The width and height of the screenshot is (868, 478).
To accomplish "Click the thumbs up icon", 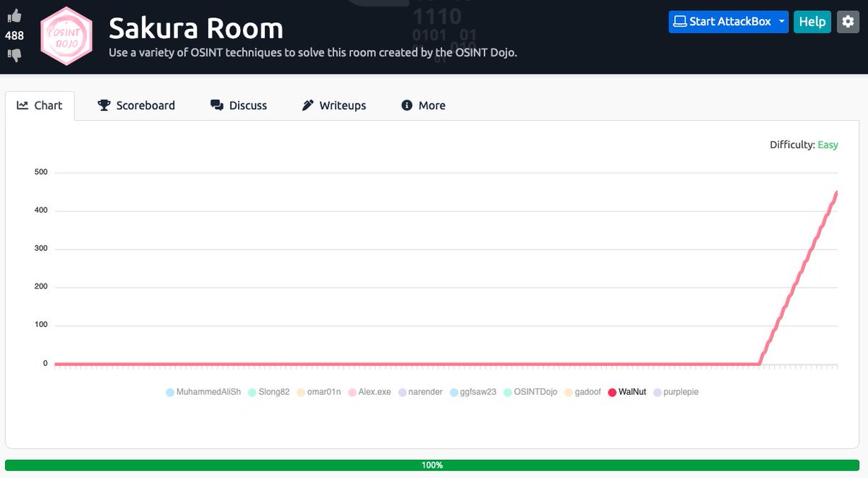I will click(x=14, y=16).
